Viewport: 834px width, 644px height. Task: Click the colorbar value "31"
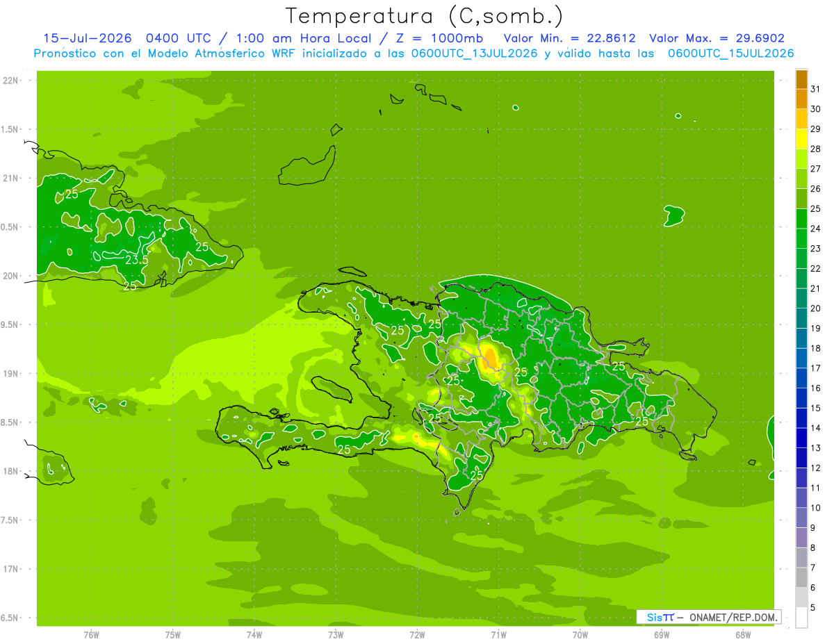815,89
